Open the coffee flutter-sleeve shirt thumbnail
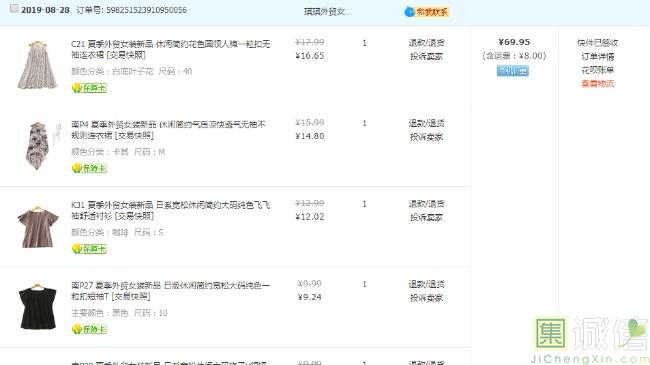 click(x=38, y=227)
